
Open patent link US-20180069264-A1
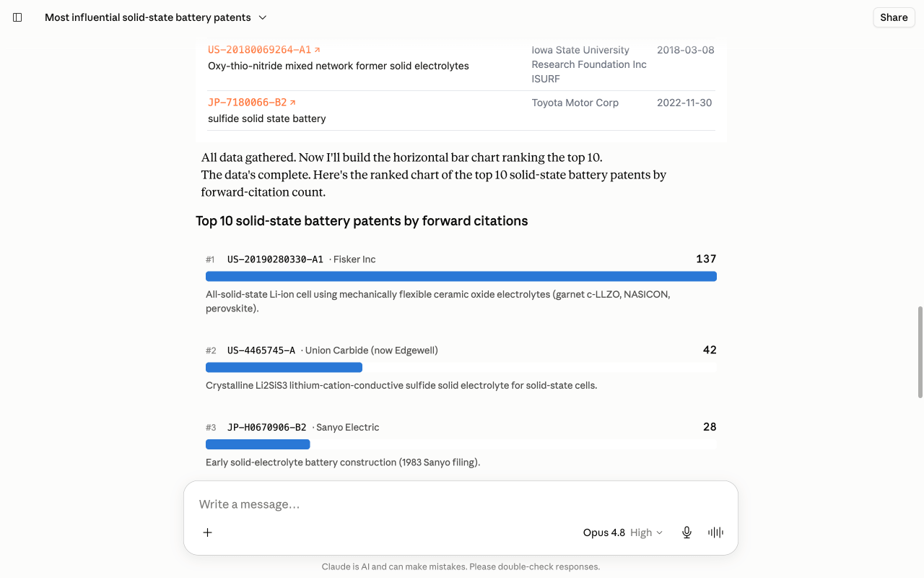click(259, 50)
